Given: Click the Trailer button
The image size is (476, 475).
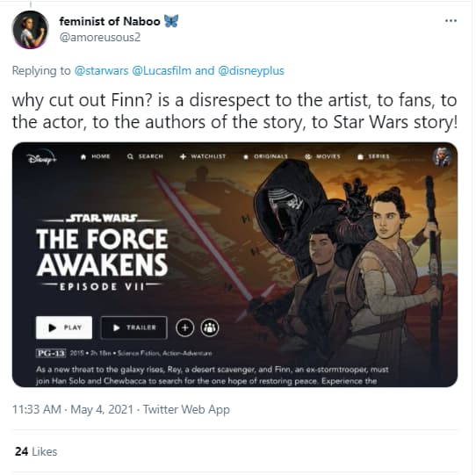Looking at the screenshot, I should point(133,327).
